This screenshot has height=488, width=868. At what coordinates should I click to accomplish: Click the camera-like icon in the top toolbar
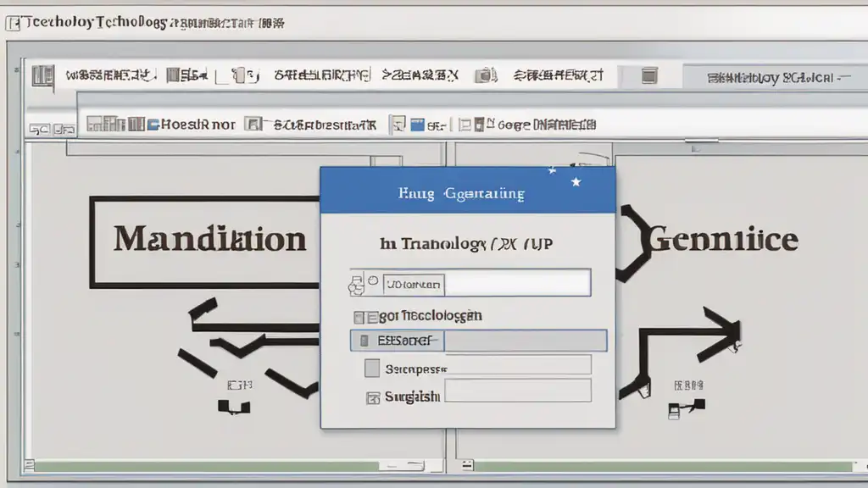(486, 75)
